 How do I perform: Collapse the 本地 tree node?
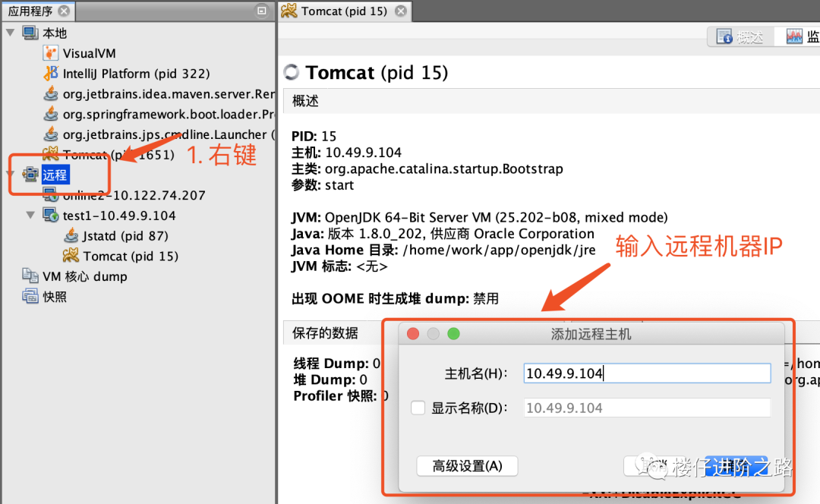pos(10,33)
